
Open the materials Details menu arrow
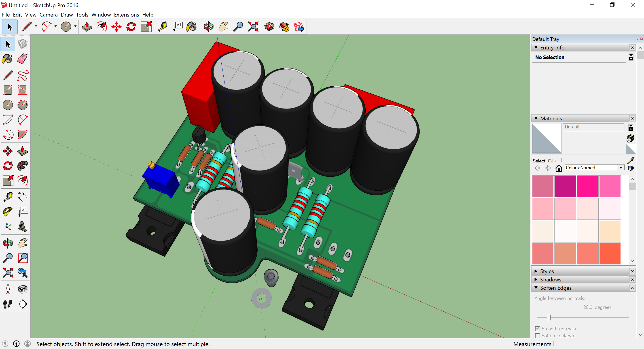coord(631,168)
